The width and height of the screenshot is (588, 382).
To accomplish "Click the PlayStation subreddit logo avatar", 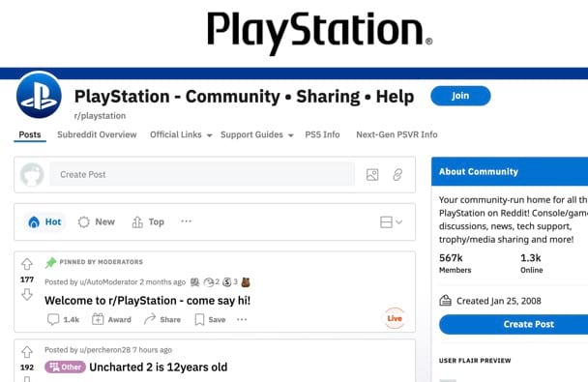I will 39,95.
